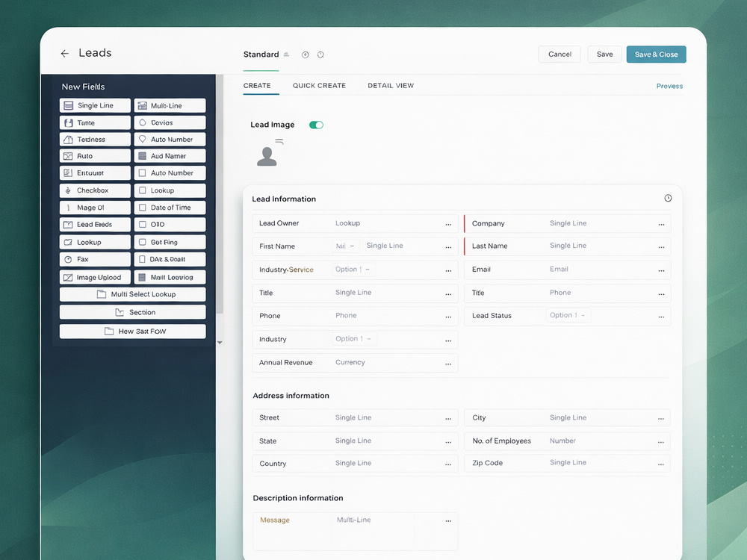Click Save & Close button

656,55
